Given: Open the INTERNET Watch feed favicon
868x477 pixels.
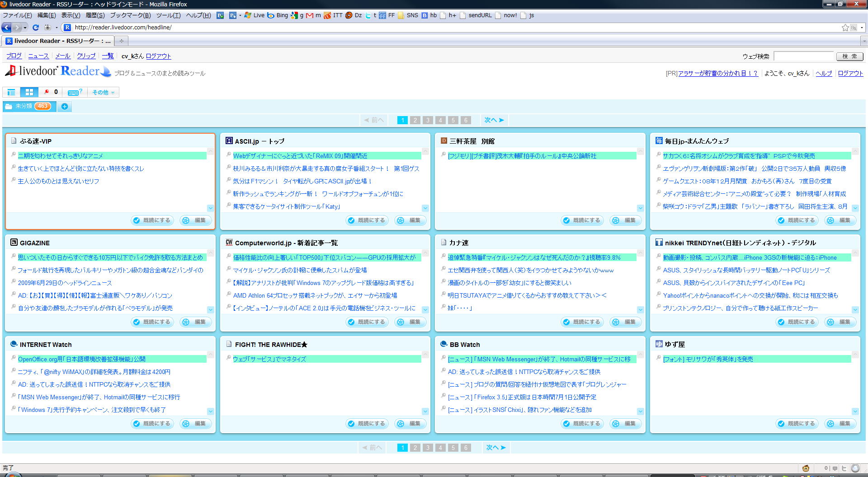Looking at the screenshot, I should click(x=14, y=344).
